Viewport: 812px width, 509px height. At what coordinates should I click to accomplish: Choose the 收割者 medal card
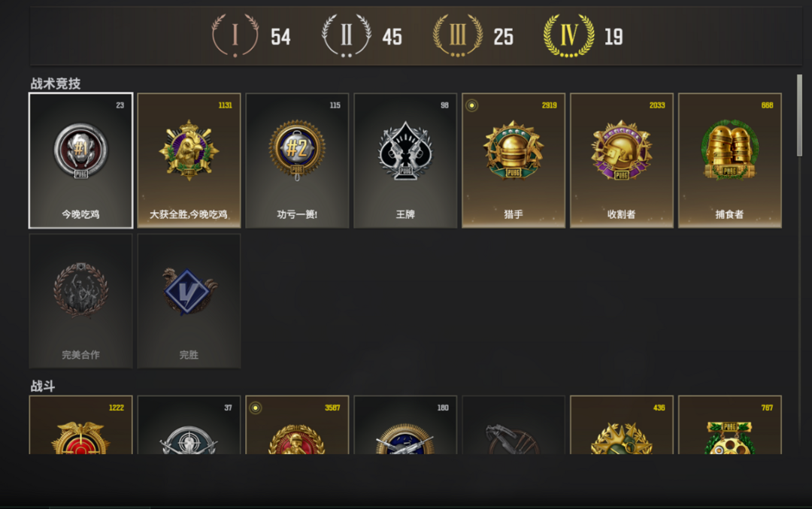(622, 160)
